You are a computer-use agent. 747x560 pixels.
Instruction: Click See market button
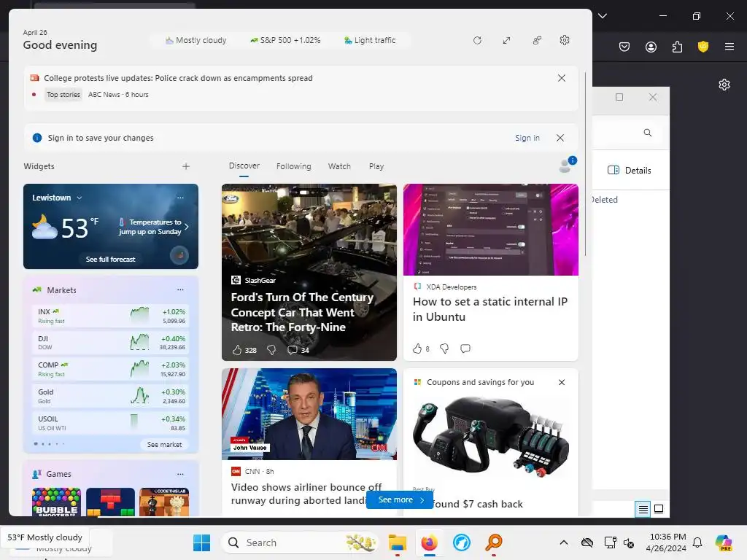pos(164,444)
